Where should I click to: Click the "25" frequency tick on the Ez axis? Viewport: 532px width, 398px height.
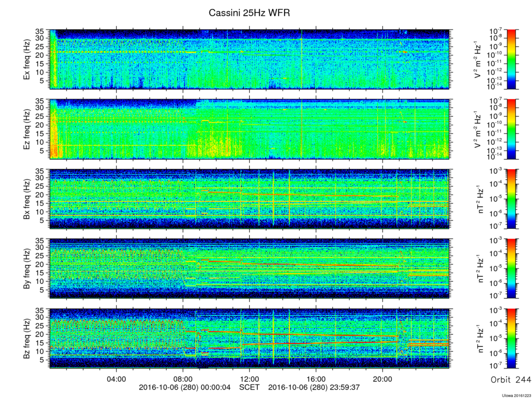[39, 117]
